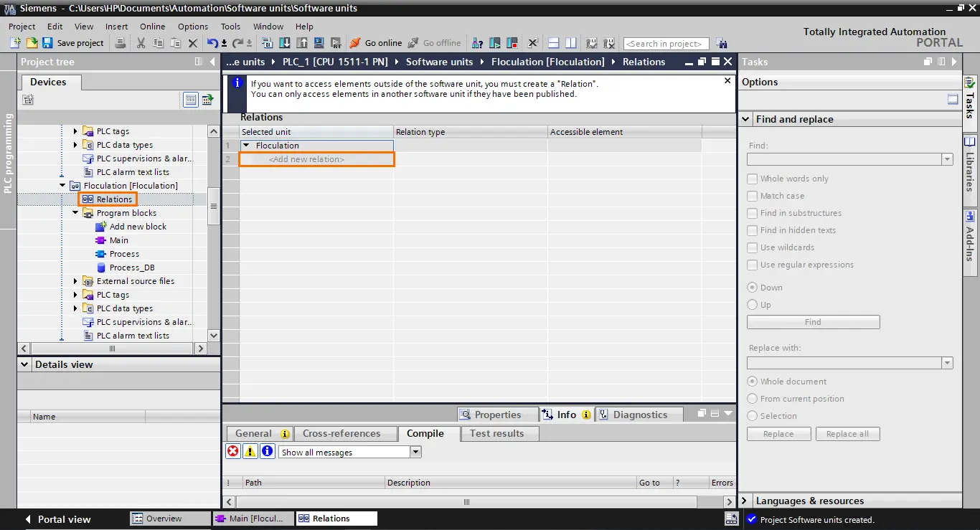Click Go online button

point(376,43)
